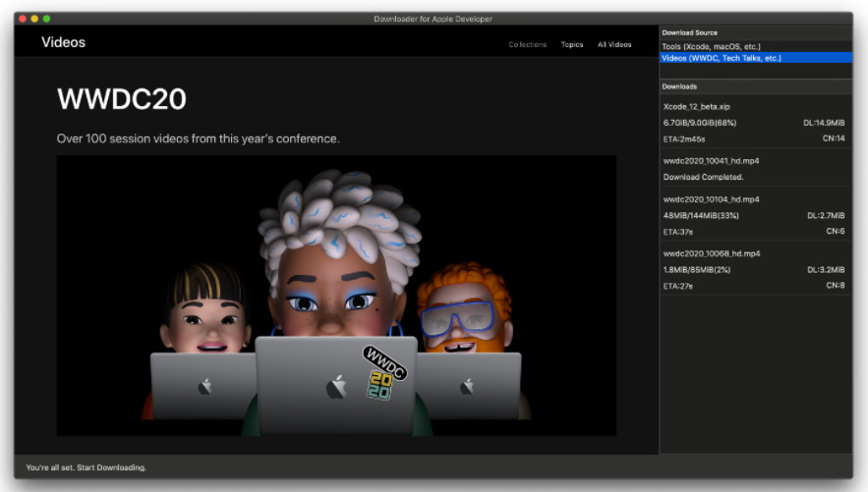Image resolution: width=868 pixels, height=492 pixels.
Task: Select Videos (WWDC, Tech Talks, etc.) source
Action: (756, 58)
